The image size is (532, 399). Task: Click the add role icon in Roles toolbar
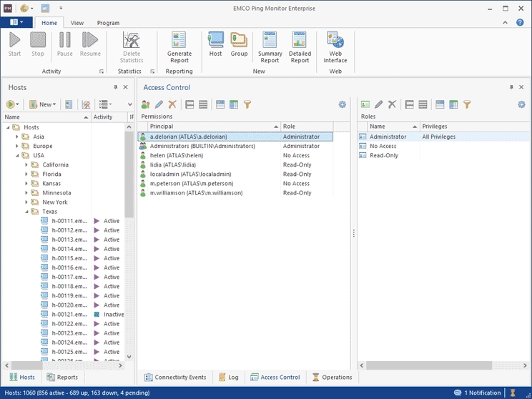click(365, 104)
